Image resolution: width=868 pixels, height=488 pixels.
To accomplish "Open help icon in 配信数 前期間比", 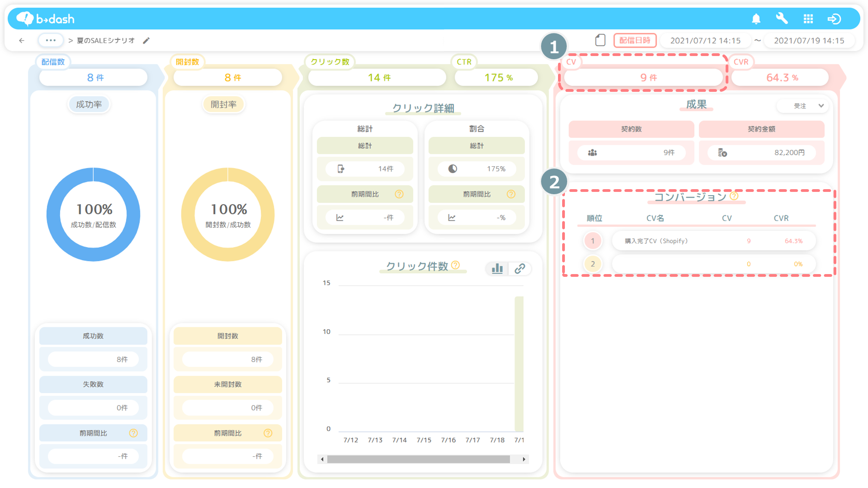I will [133, 433].
